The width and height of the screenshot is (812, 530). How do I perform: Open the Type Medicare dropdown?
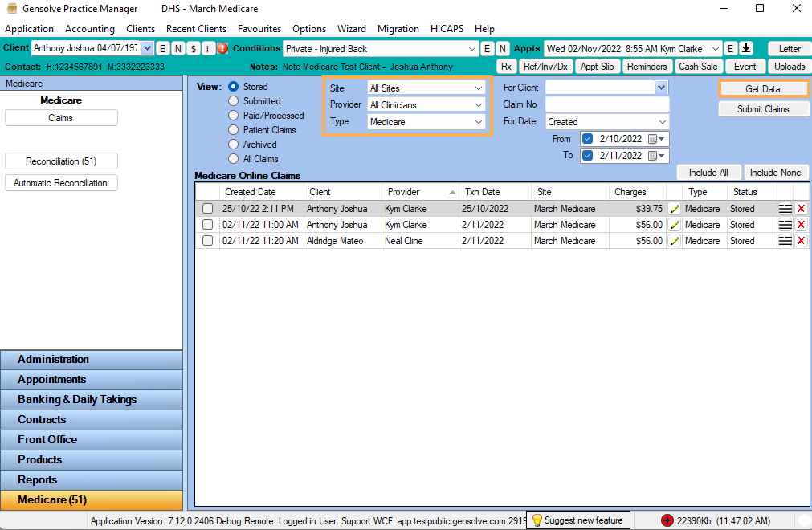pos(426,121)
